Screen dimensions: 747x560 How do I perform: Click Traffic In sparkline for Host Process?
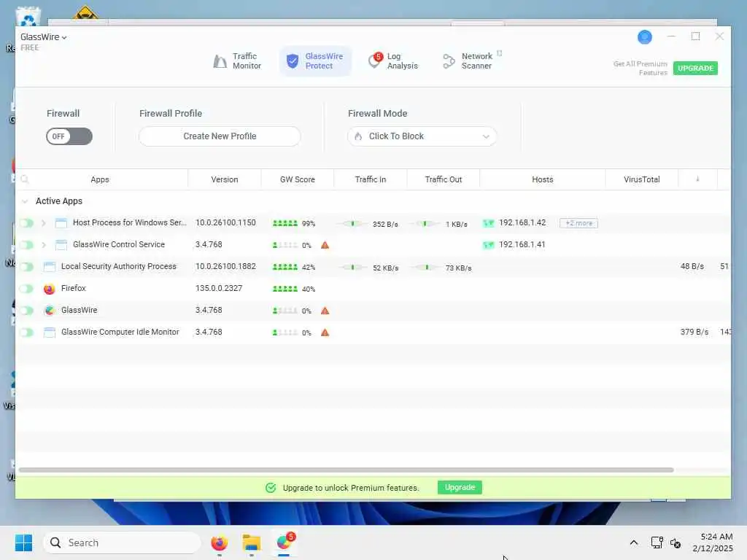click(x=352, y=224)
